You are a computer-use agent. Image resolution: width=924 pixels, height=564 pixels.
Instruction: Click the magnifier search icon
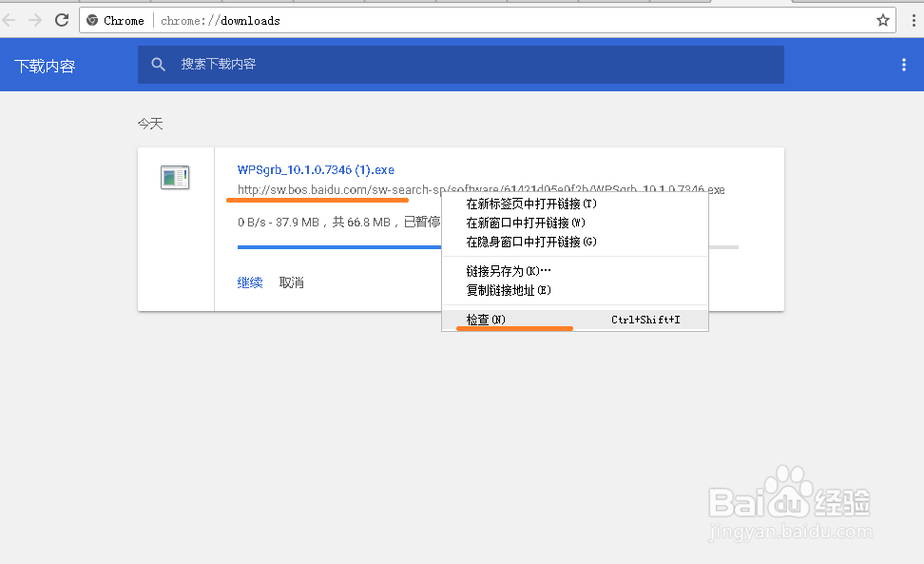pyautogui.click(x=158, y=65)
